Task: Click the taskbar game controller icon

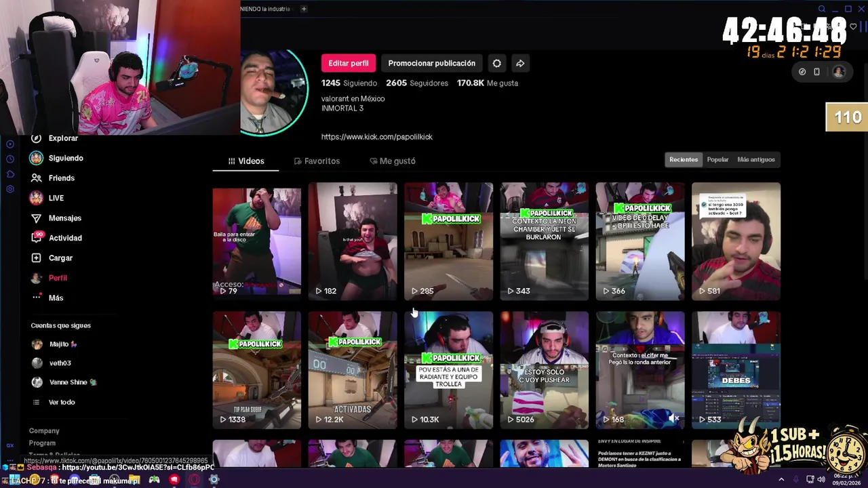Action: pos(155,480)
